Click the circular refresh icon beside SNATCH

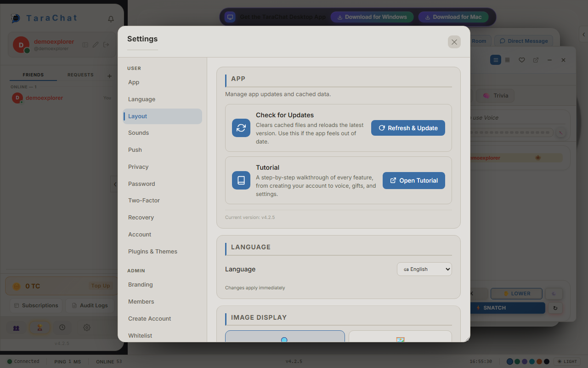[x=555, y=308]
